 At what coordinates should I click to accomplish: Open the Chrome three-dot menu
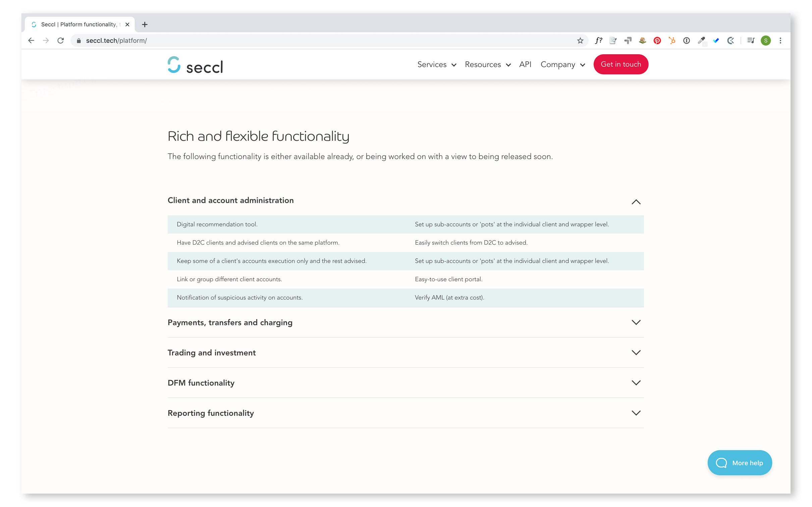point(780,40)
